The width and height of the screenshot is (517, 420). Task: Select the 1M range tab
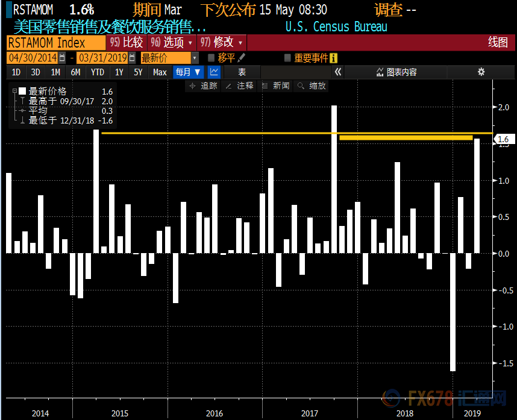pos(55,72)
